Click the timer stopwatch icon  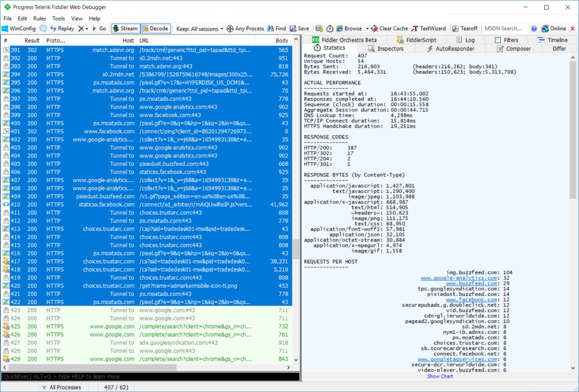point(330,29)
